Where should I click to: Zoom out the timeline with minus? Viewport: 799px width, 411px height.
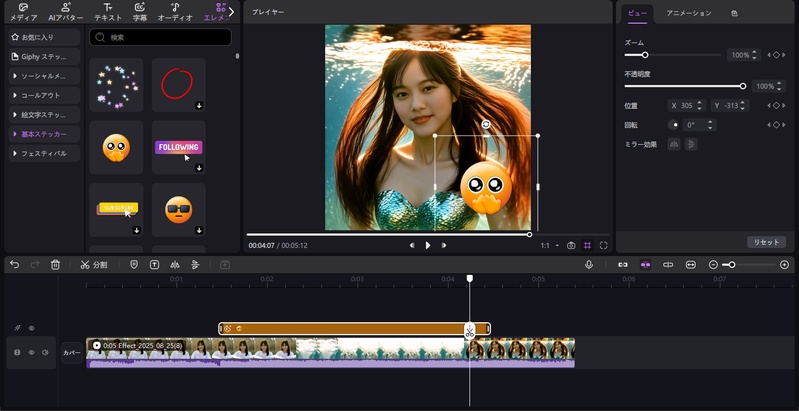(713, 265)
